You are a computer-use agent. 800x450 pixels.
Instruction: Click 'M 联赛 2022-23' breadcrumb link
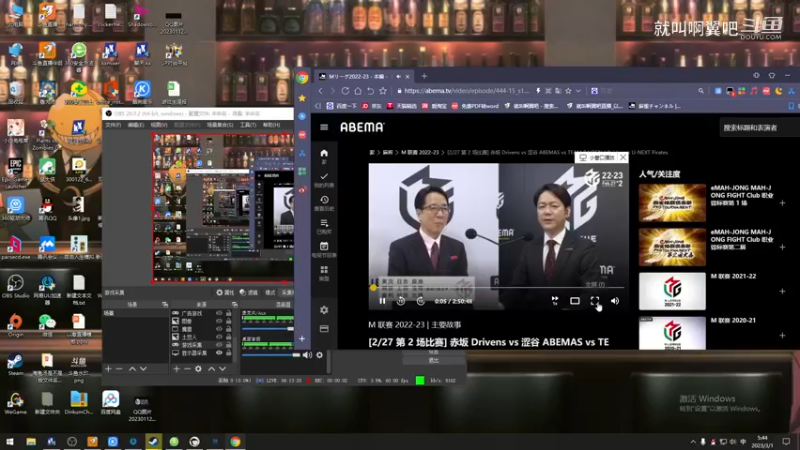pyautogui.click(x=420, y=153)
